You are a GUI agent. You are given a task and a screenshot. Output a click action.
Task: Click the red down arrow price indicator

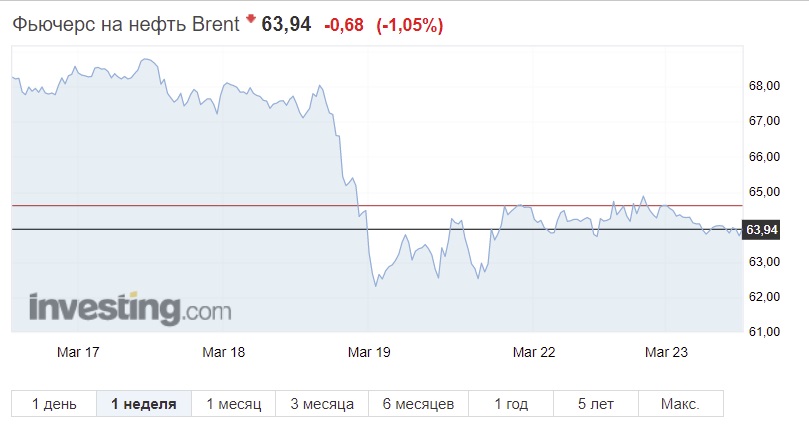[x=251, y=19]
